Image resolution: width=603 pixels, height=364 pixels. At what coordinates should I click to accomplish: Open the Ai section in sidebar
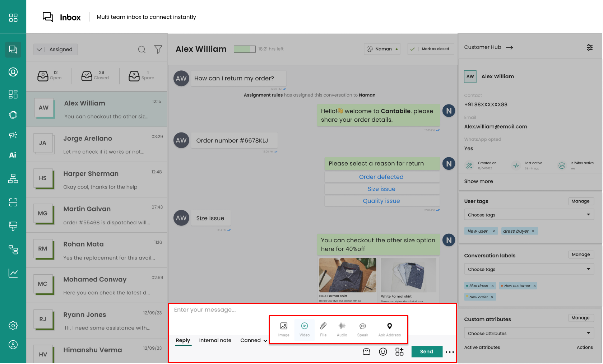point(13,155)
